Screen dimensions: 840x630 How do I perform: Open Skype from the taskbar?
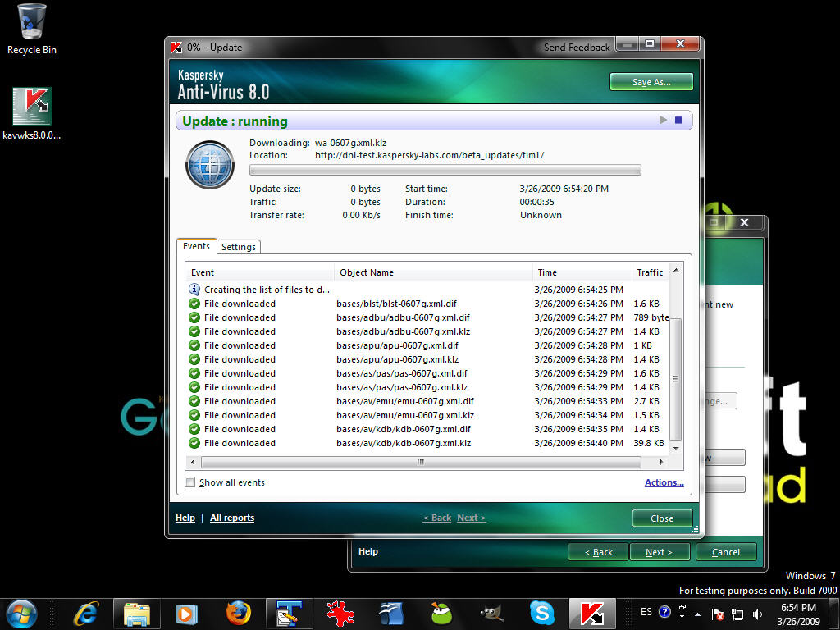(x=542, y=614)
